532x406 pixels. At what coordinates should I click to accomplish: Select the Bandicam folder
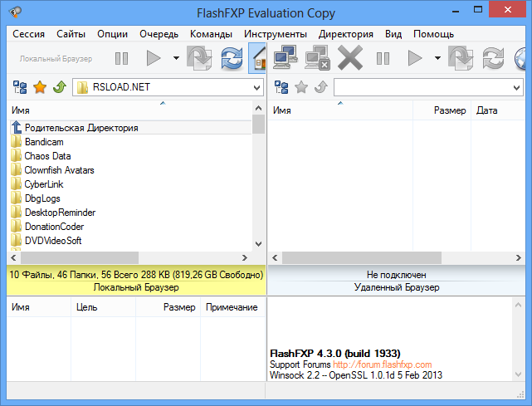click(x=44, y=142)
